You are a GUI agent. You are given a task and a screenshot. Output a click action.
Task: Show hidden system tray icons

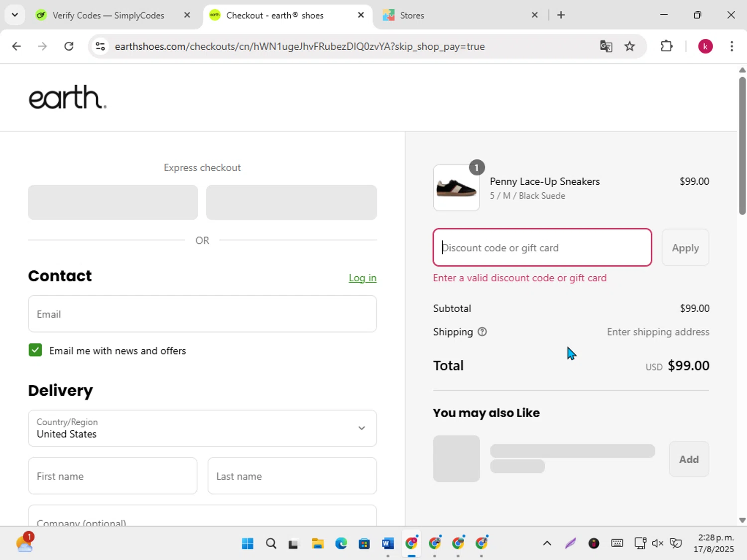click(547, 543)
